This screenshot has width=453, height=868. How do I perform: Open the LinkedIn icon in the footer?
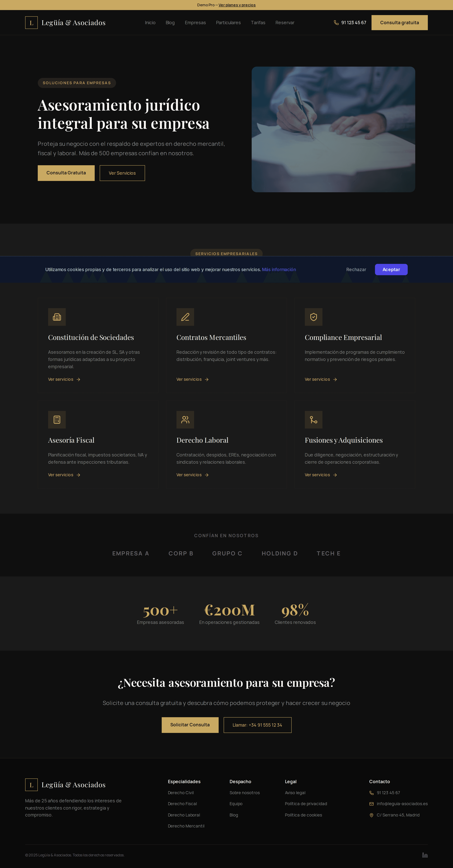[425, 855]
